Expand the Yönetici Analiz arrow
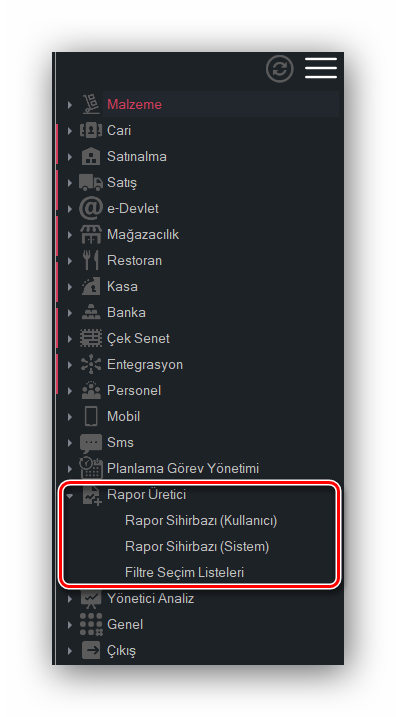Viewport: 396px width, 717px height. point(70,599)
